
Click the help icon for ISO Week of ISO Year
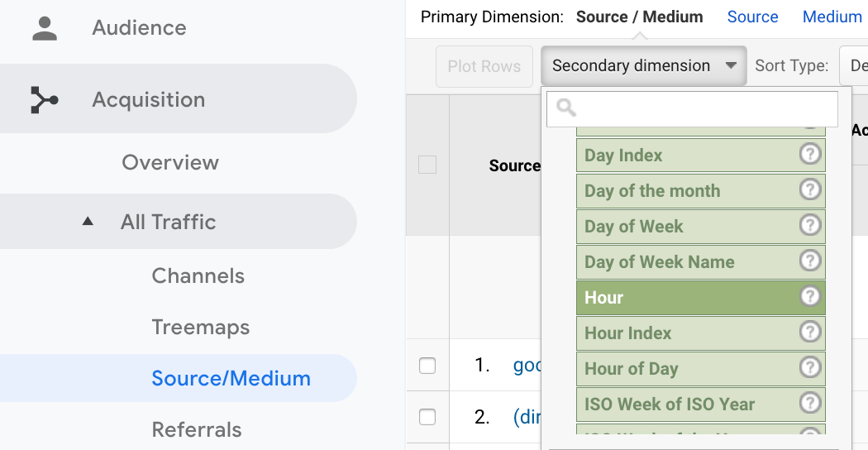pyautogui.click(x=810, y=403)
